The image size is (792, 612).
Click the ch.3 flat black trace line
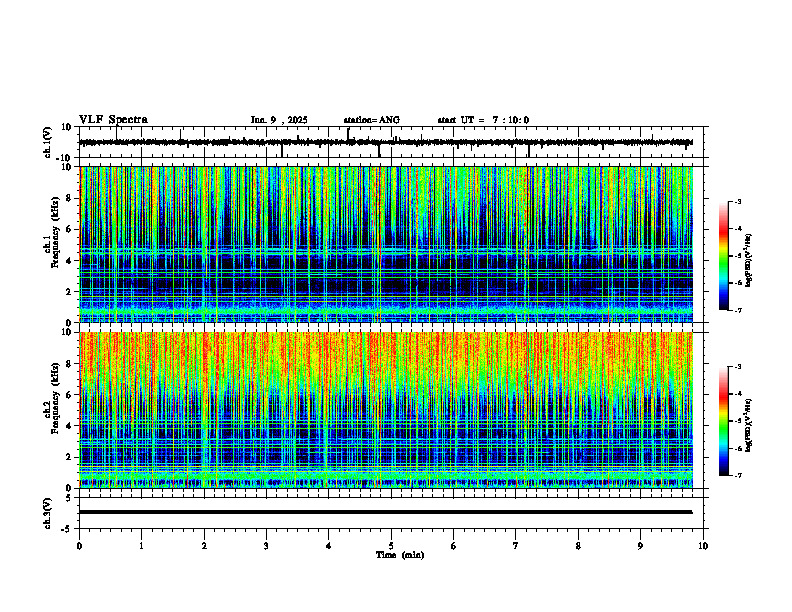[386, 512]
